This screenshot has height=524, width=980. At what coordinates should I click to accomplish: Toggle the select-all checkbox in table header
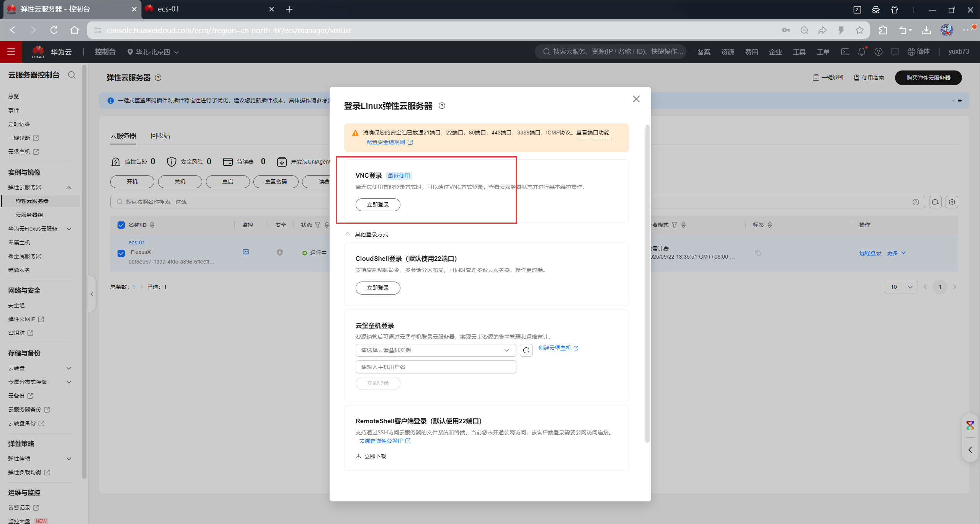coord(121,225)
